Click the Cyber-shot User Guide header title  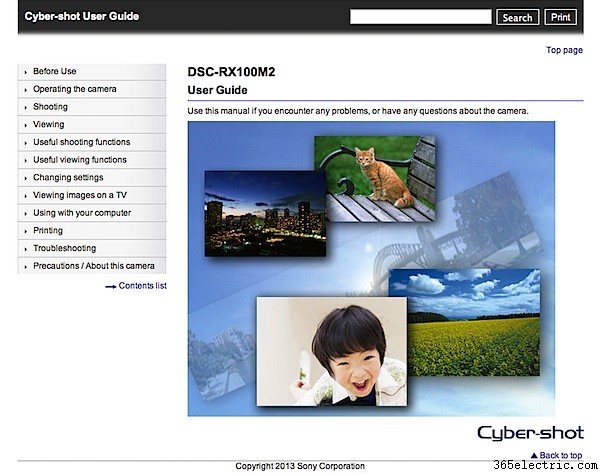point(82,16)
